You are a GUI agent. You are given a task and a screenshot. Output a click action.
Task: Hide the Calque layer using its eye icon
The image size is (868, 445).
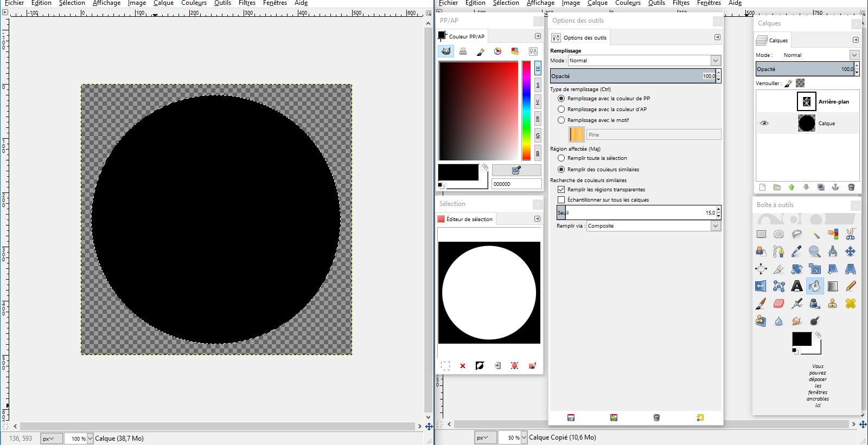pyautogui.click(x=764, y=123)
